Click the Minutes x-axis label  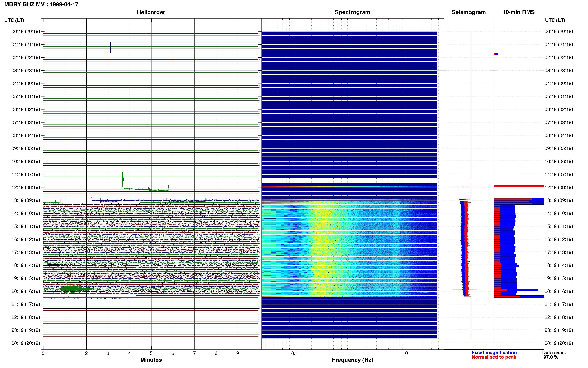coord(151,360)
